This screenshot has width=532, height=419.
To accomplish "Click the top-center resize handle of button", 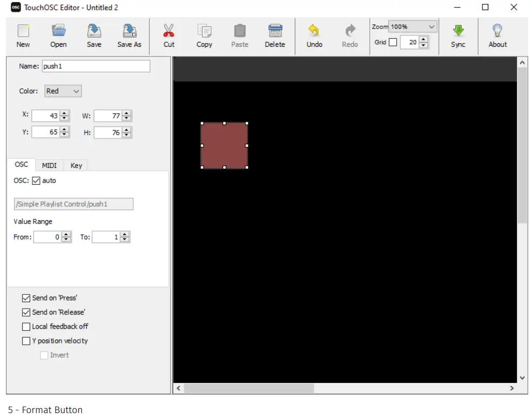I will (x=224, y=123).
